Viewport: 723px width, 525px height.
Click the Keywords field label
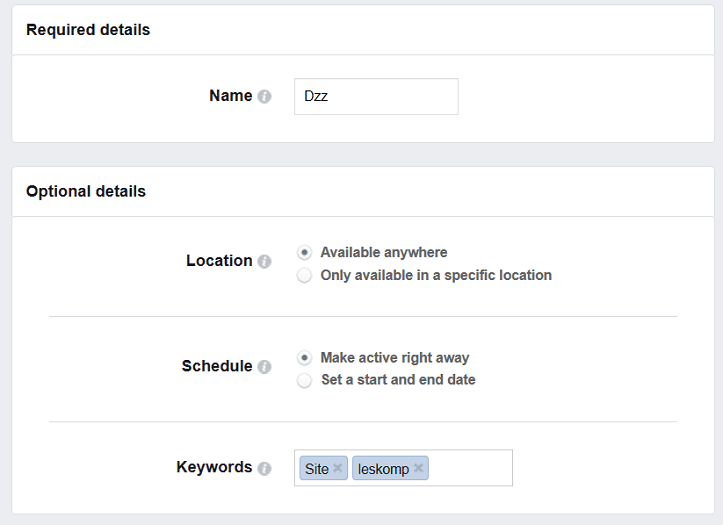pos(214,467)
